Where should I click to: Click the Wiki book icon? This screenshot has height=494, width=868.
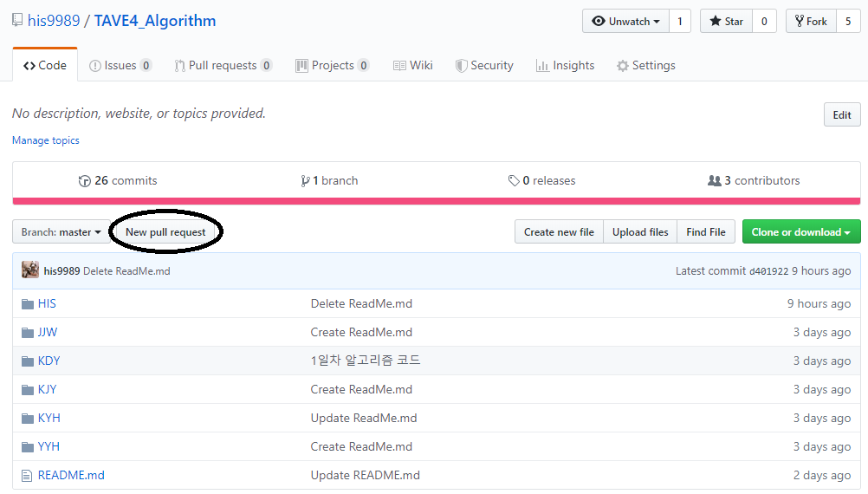coord(399,66)
